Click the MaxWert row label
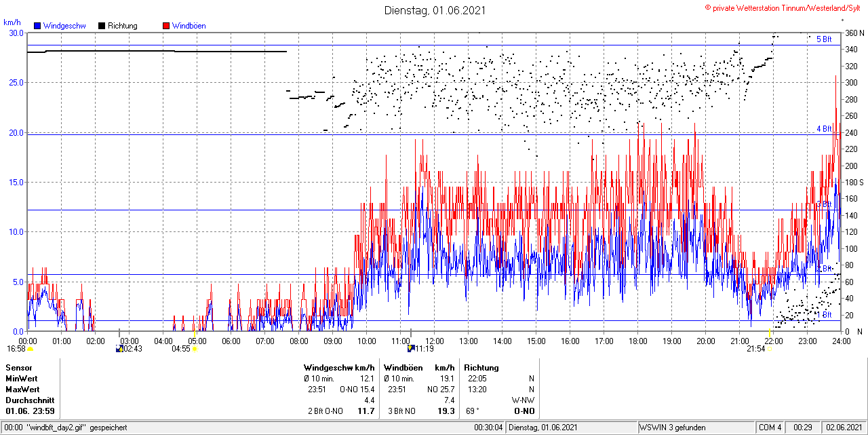This screenshot has width=868, height=435. [x=22, y=390]
